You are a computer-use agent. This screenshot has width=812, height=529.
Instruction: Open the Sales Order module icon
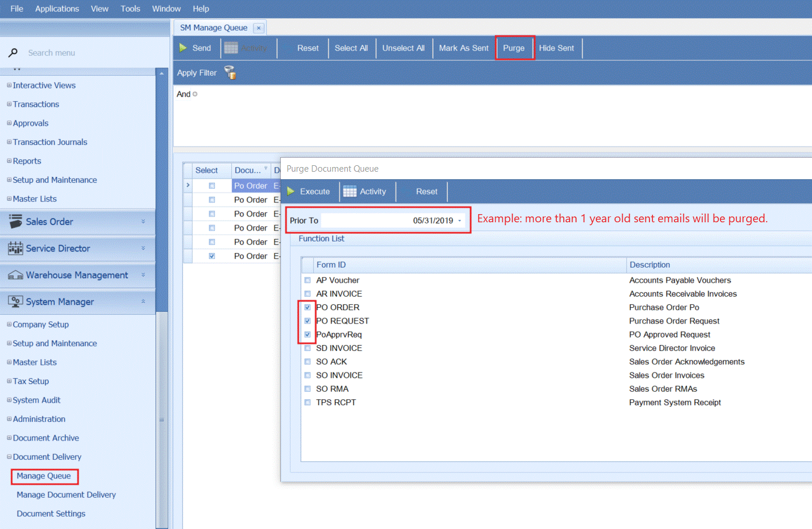tap(15, 222)
